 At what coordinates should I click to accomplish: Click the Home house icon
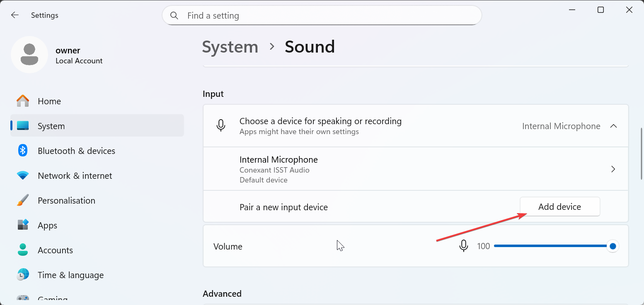(23, 101)
